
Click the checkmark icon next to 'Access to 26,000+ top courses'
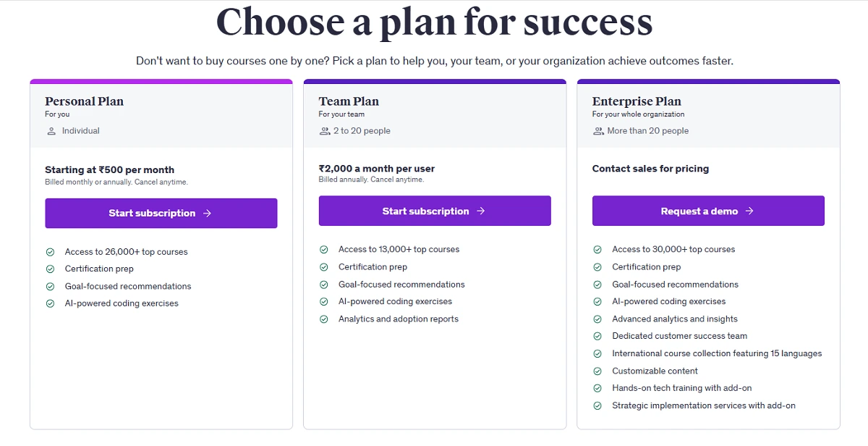[51, 252]
